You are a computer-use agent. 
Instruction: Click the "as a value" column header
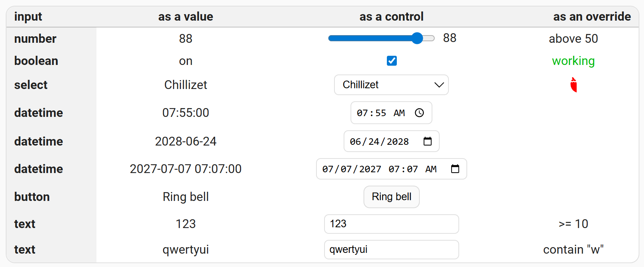coord(186,16)
